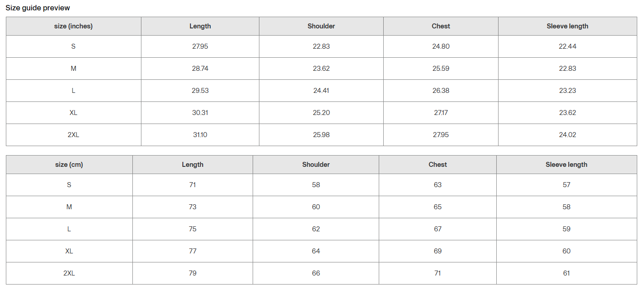This screenshot has height=294, width=644.
Task: Select the S row in inches table
Action: point(73,46)
